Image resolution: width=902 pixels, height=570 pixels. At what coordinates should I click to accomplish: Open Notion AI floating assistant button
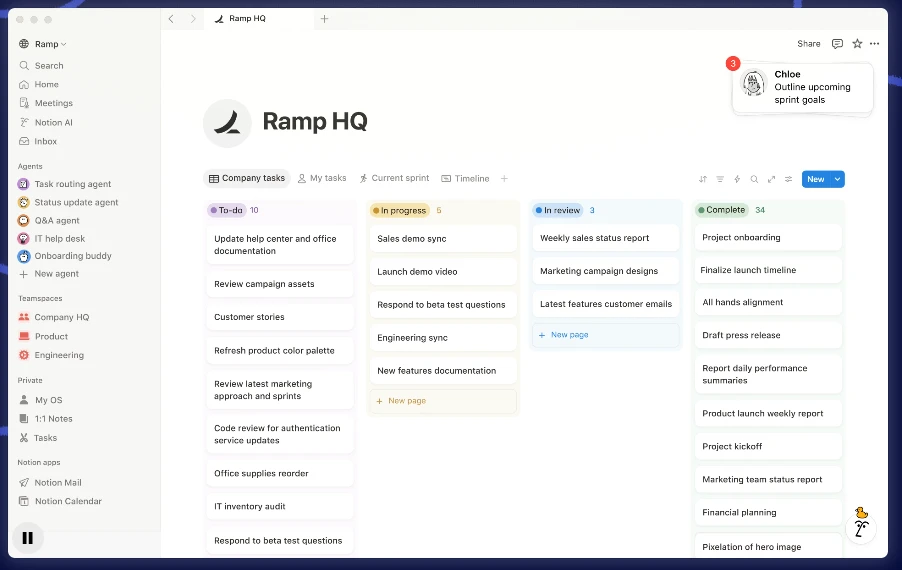pos(861,527)
